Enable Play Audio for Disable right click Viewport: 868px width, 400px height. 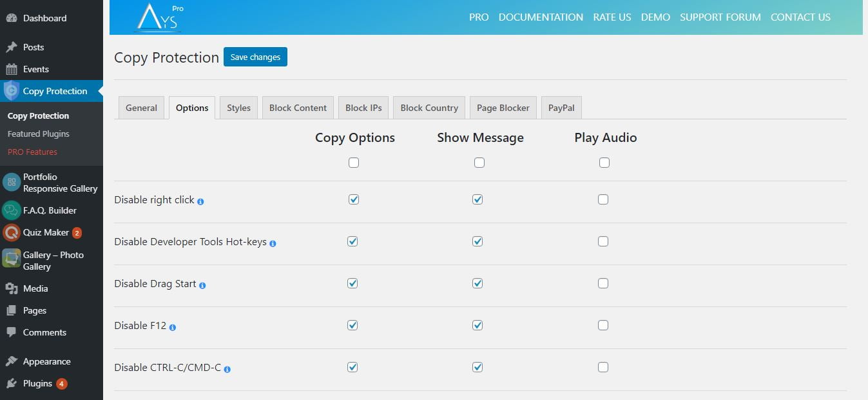pyautogui.click(x=603, y=199)
